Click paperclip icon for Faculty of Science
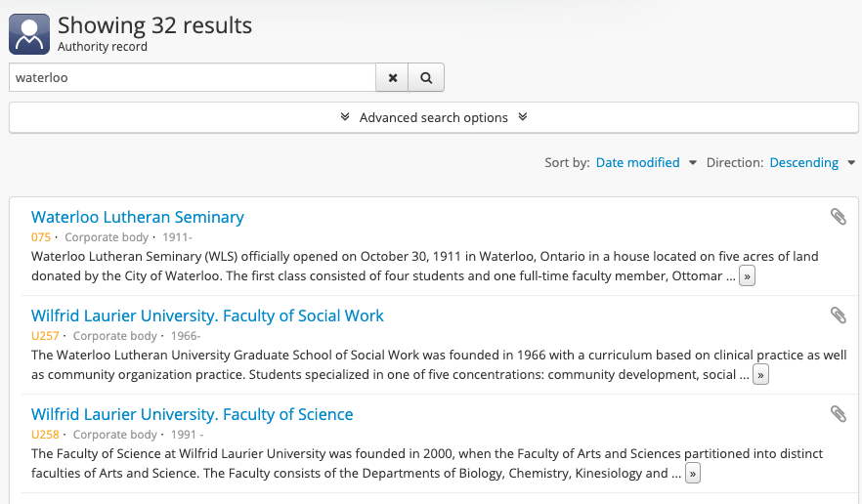The width and height of the screenshot is (862, 504). click(838, 414)
